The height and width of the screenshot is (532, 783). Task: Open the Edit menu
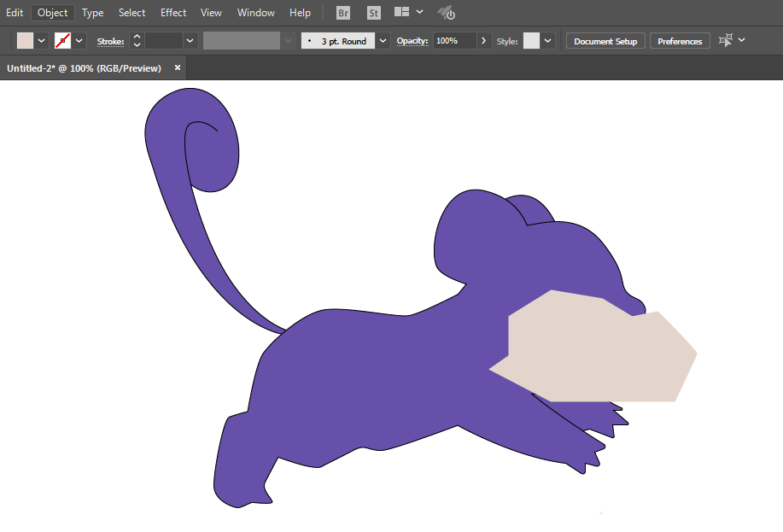click(x=15, y=13)
